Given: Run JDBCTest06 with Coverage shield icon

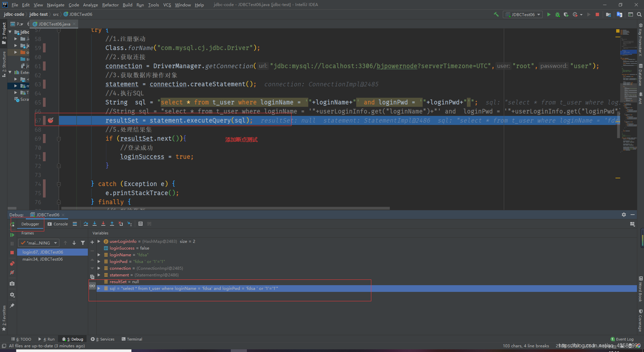Looking at the screenshot, I should (566, 14).
